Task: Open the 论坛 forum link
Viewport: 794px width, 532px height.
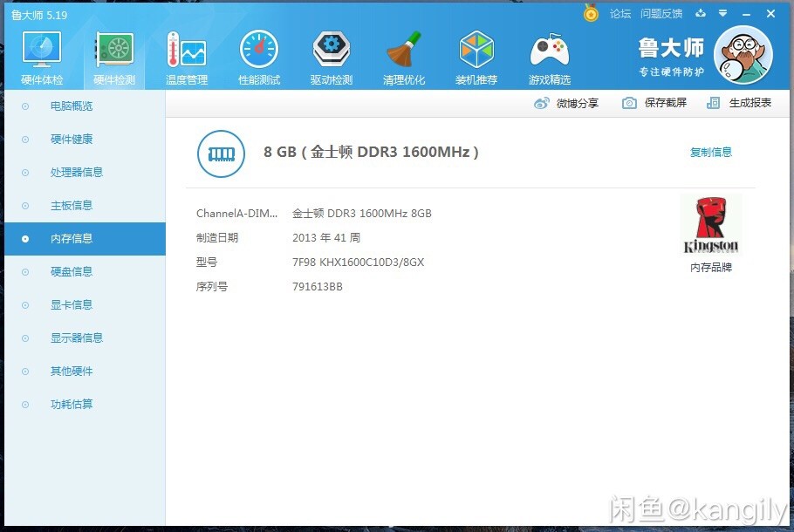Action: coord(620,14)
